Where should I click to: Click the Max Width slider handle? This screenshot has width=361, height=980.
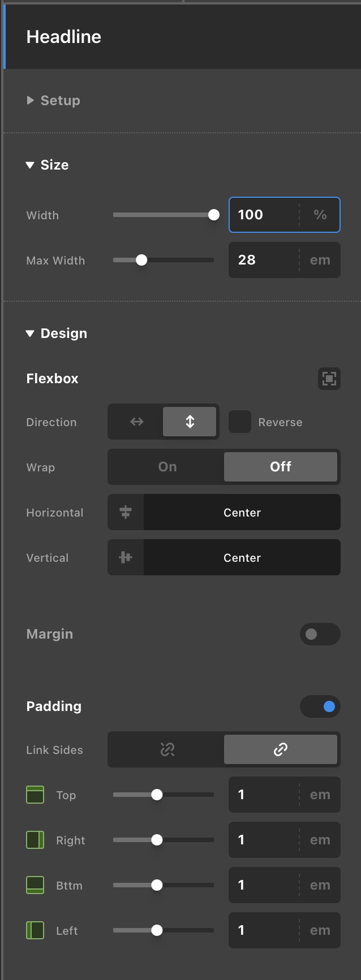tap(141, 260)
